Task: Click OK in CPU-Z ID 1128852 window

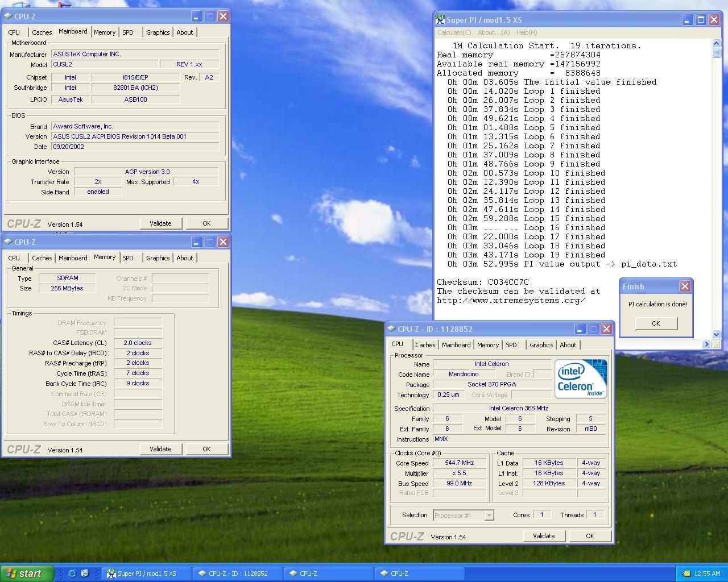Action: click(x=590, y=536)
